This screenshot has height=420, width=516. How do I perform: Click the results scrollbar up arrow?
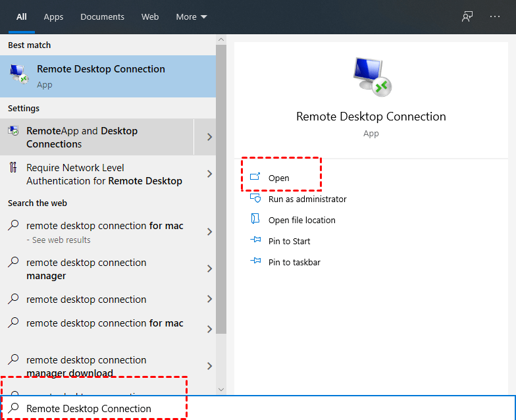click(x=221, y=39)
